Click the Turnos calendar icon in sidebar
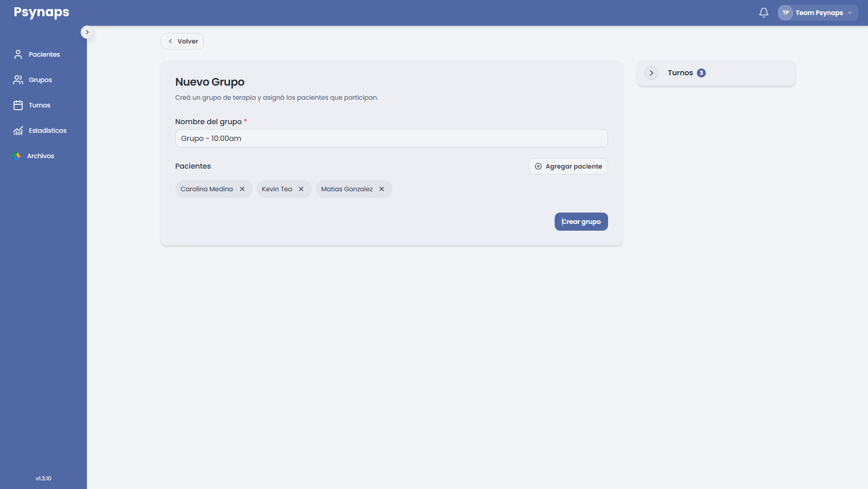 [18, 105]
